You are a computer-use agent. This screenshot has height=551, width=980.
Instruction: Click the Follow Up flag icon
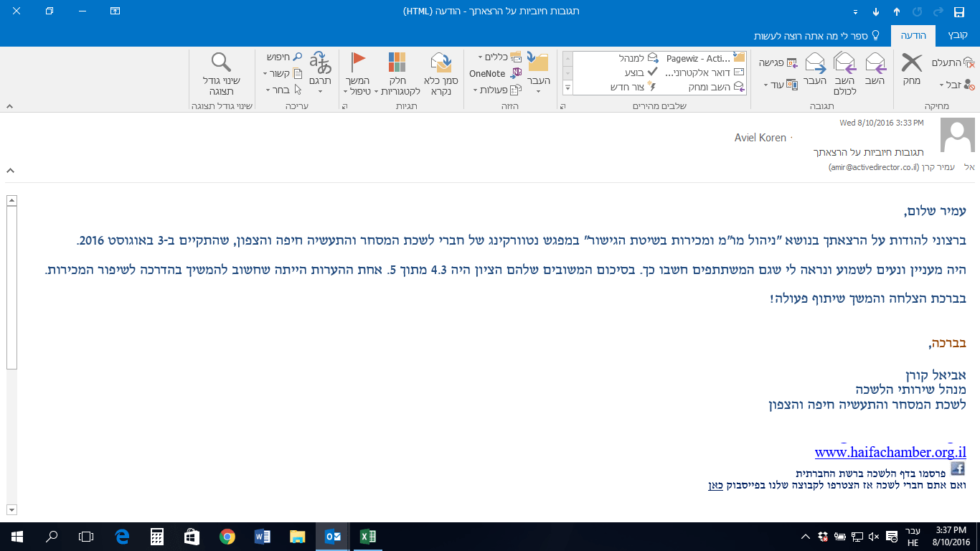358,63
